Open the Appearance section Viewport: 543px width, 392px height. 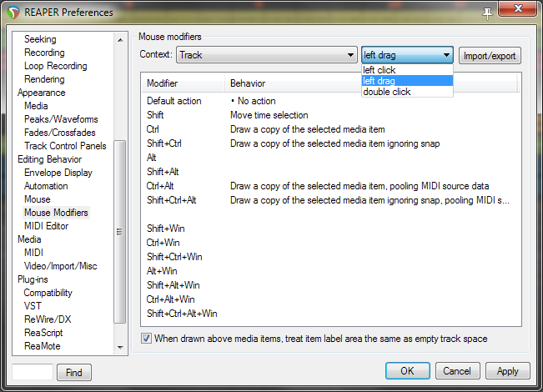coord(42,93)
